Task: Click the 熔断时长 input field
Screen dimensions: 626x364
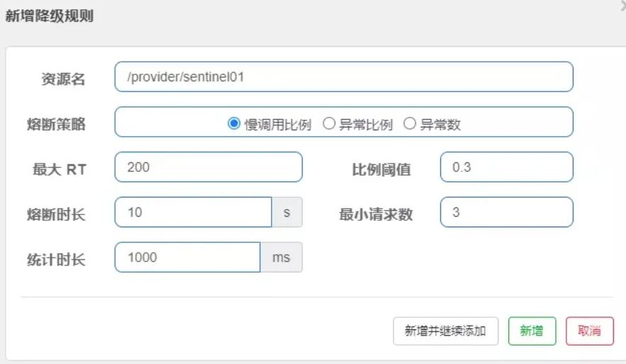Action: coord(194,212)
